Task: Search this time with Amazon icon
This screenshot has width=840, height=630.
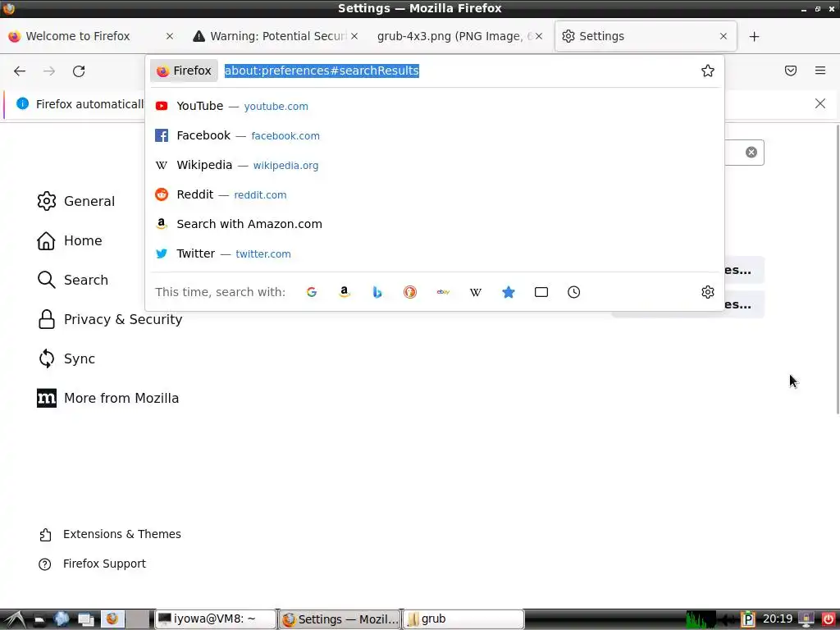Action: tap(345, 292)
